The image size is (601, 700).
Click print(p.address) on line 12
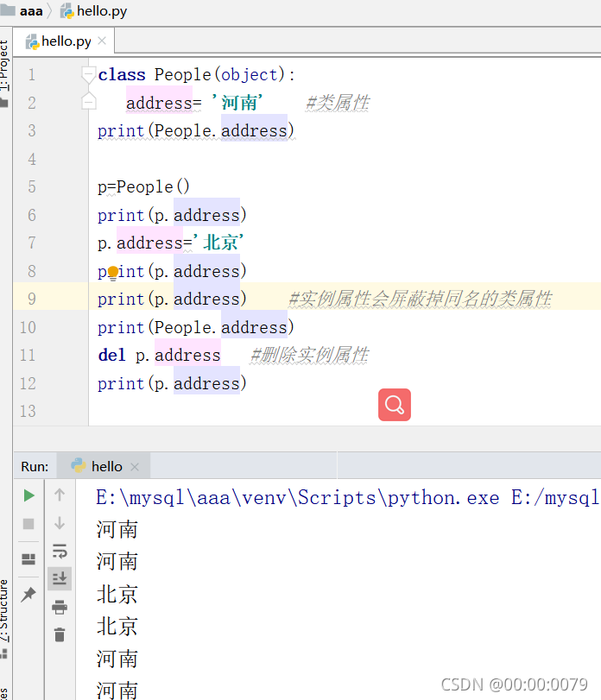(172, 384)
